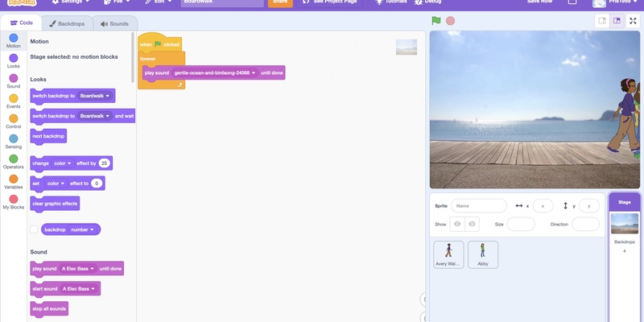Viewport: 644px width, 322px height.
Task: Click the Share button
Action: point(280,2)
